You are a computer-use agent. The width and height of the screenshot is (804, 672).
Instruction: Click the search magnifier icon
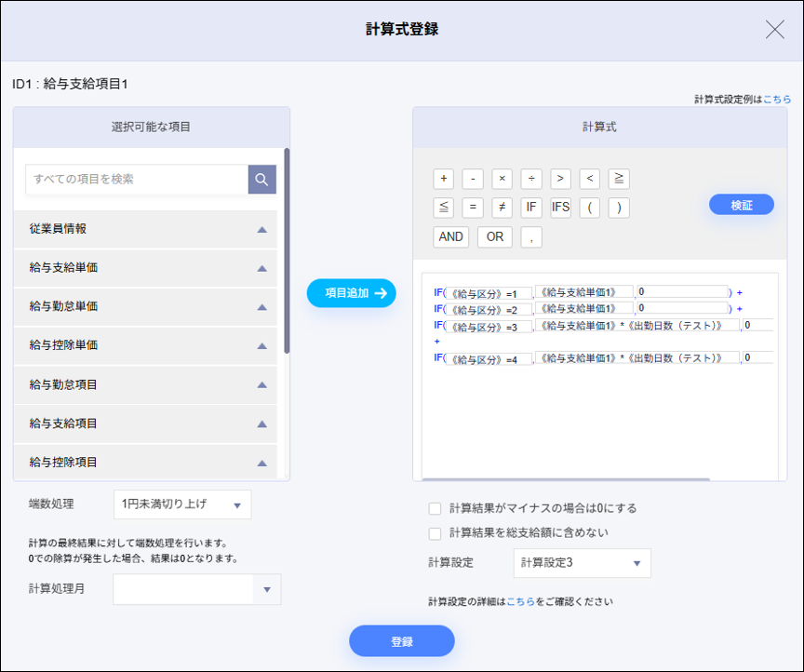261,178
